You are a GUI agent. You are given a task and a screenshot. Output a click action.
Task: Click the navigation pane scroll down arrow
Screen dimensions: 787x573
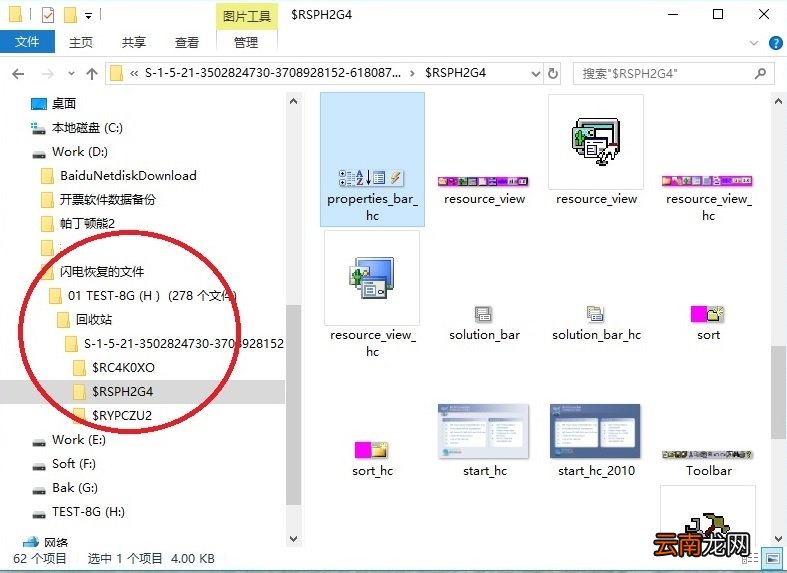click(x=294, y=539)
